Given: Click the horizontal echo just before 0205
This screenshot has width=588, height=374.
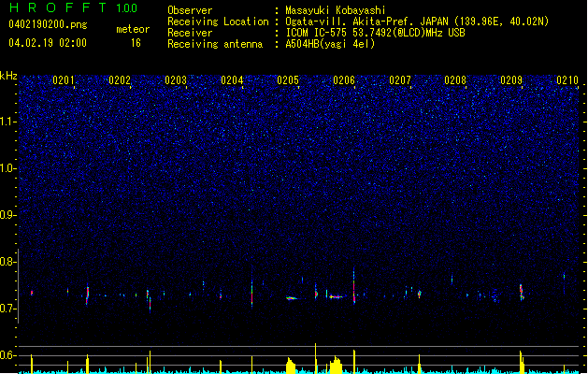Looking at the screenshot, I should [292, 298].
